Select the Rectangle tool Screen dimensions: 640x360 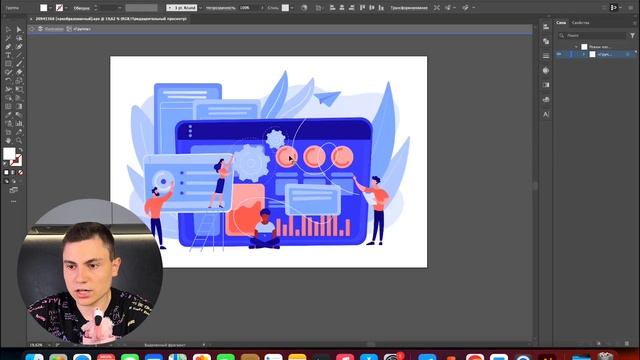pos(8,64)
